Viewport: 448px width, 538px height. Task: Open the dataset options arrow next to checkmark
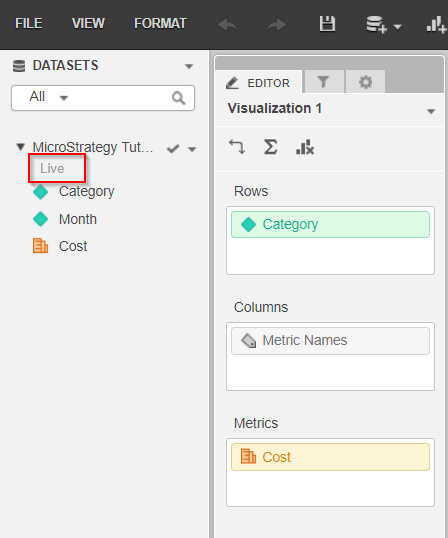192,149
